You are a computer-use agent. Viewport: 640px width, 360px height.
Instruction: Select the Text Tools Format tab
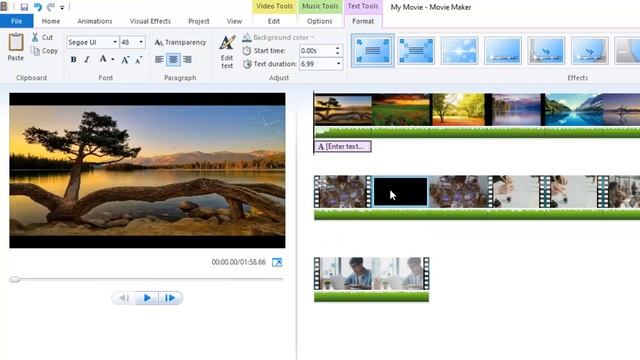(363, 21)
